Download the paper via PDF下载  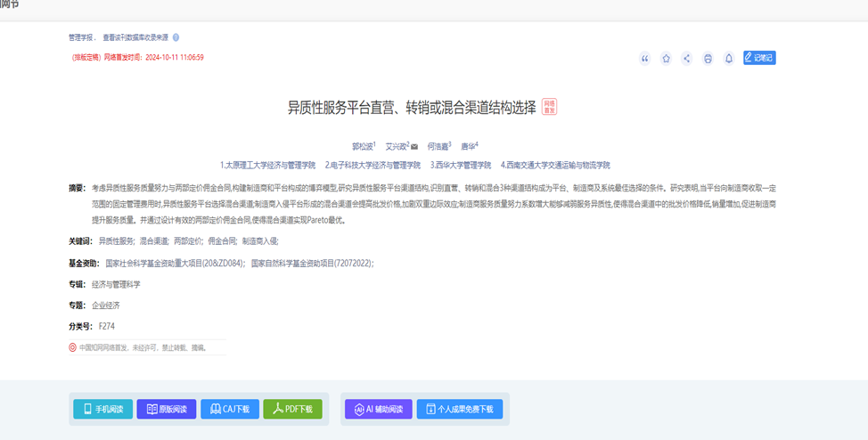[293, 409]
